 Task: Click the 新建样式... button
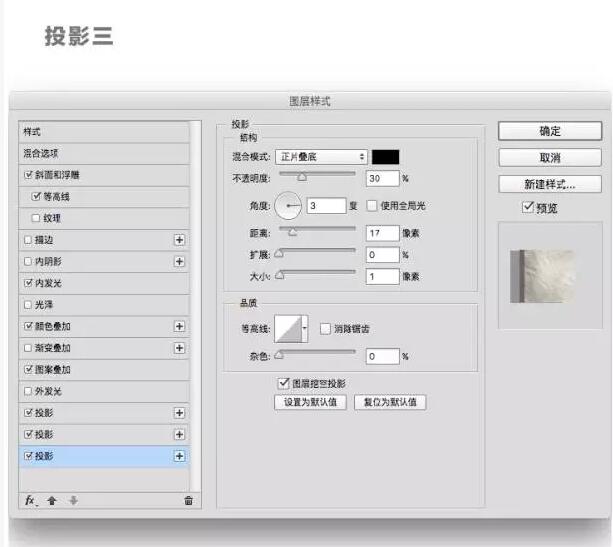tap(550, 184)
